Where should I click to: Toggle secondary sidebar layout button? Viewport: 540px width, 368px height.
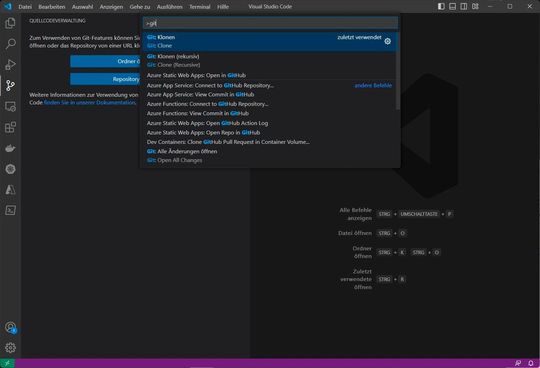coord(464,7)
